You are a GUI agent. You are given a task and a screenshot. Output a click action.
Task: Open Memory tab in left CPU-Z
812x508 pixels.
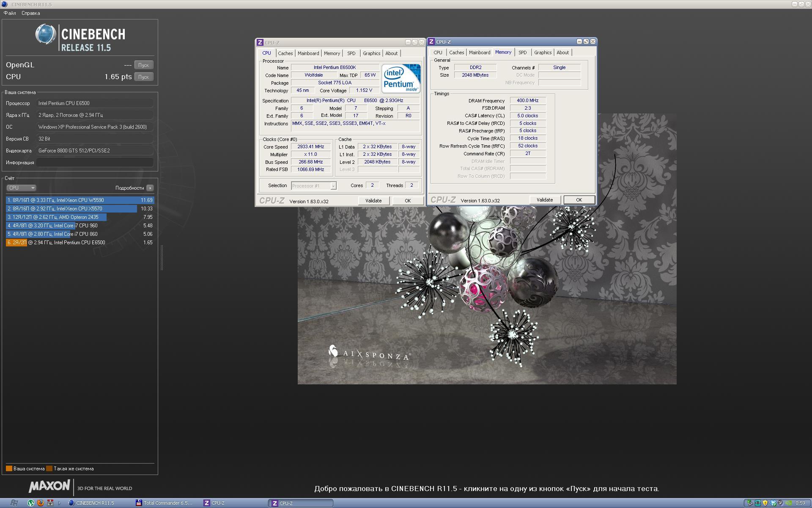pos(332,53)
